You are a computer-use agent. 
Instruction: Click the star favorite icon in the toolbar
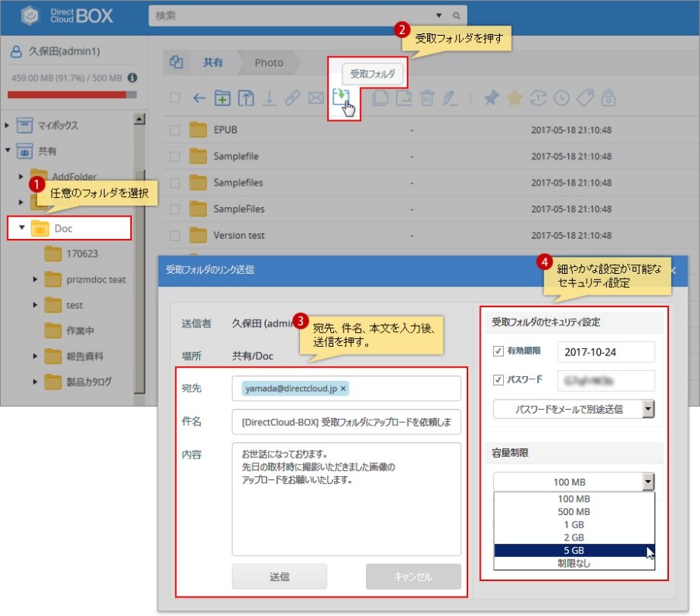point(515,99)
